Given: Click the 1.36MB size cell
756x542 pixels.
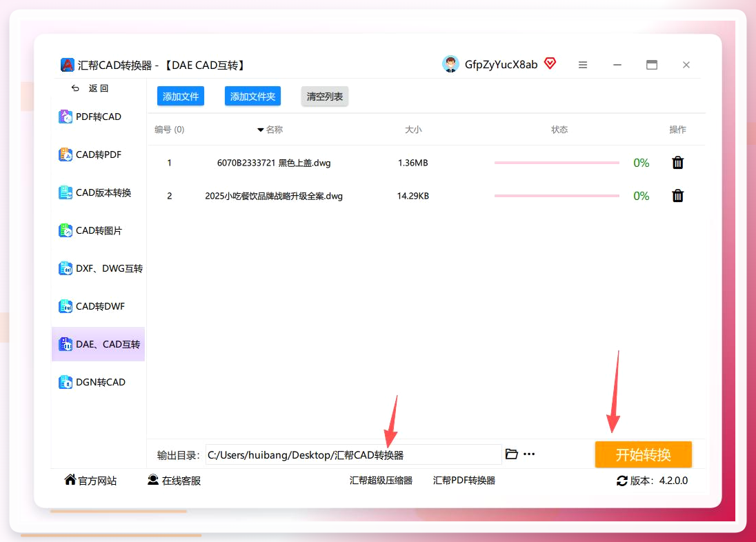Looking at the screenshot, I should [412, 163].
